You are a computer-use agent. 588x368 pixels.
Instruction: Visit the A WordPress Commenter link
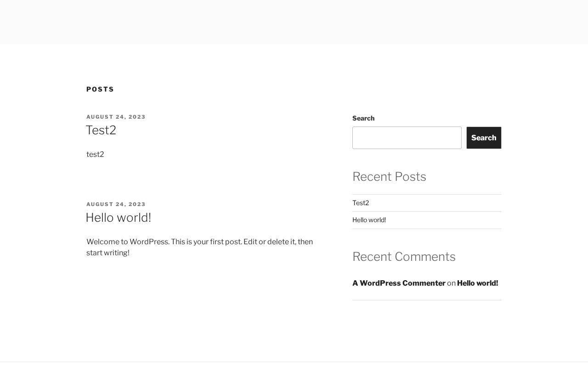tap(399, 283)
